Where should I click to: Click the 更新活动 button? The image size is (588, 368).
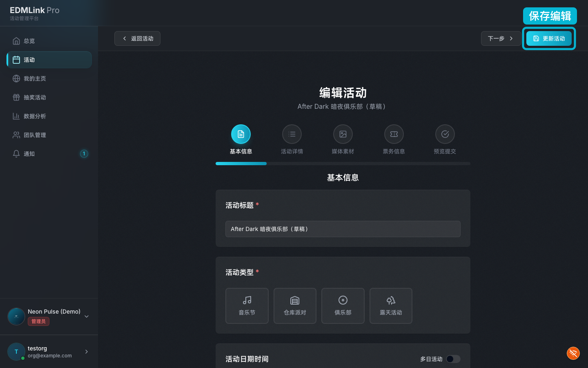point(549,38)
